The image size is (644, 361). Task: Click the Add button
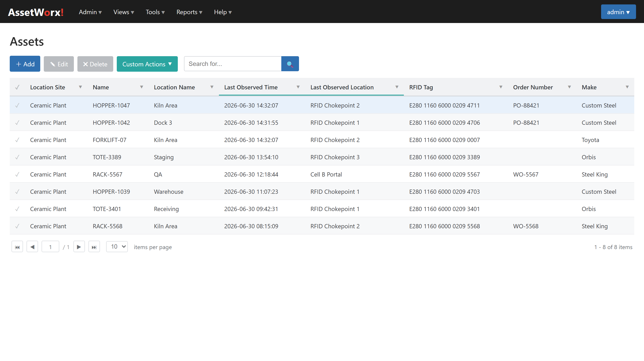point(25,64)
